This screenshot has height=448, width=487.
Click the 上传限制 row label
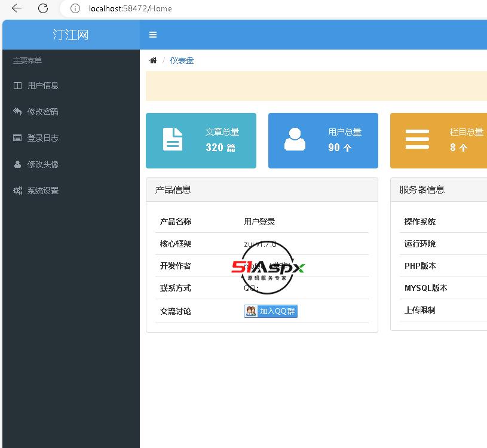click(419, 310)
